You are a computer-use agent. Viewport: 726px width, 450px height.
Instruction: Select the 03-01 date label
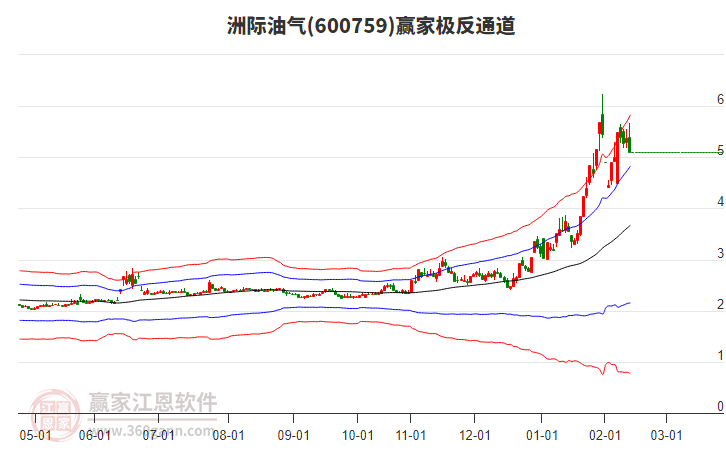click(666, 435)
